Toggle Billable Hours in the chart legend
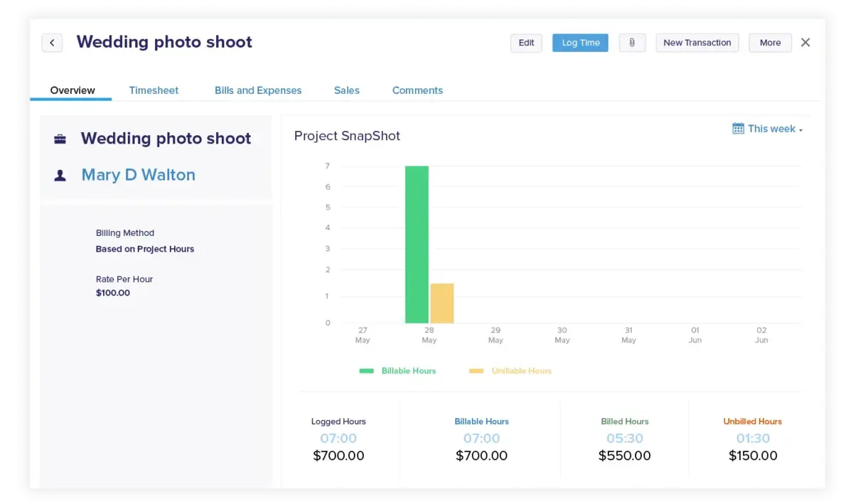This screenshot has width=853, height=504. coord(398,370)
